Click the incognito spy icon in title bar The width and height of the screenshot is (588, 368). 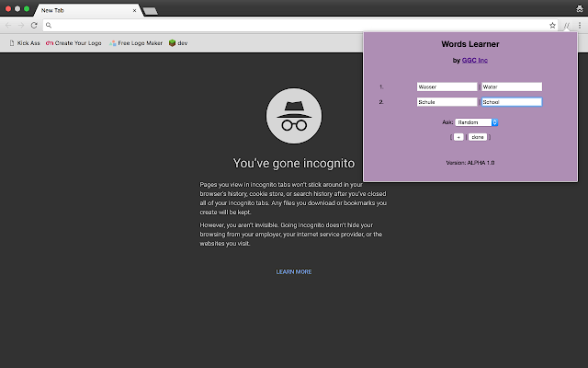pos(579,8)
